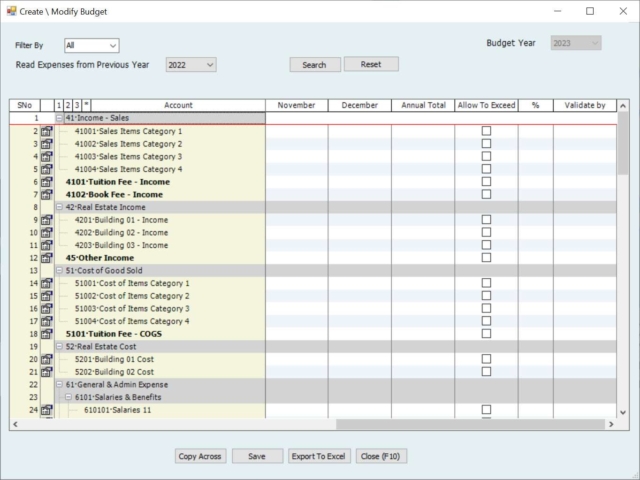640x480 pixels.
Task: Click the horizontal scrollbar thumb
Action: pyautogui.click(x=470, y=424)
